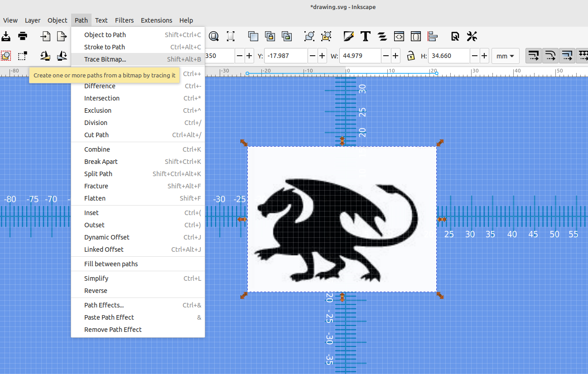
Task: Click the Duplicate selected objects icon
Action: click(253, 36)
